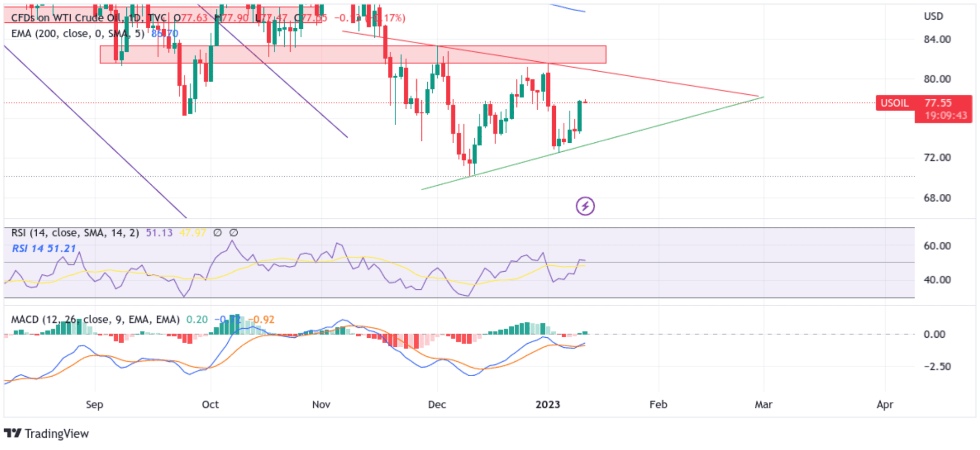Click the MACD histogram value 0.20
The image size is (980, 450).
tap(197, 319)
